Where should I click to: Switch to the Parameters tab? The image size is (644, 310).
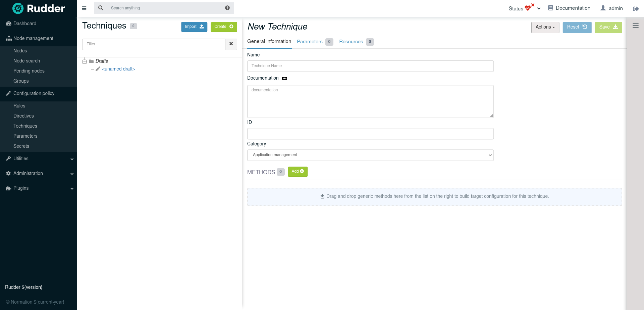[x=310, y=42]
